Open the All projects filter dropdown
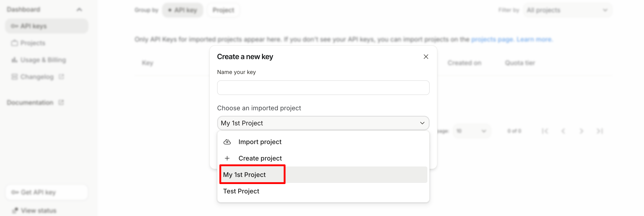This screenshot has width=644, height=216. pyautogui.click(x=567, y=10)
